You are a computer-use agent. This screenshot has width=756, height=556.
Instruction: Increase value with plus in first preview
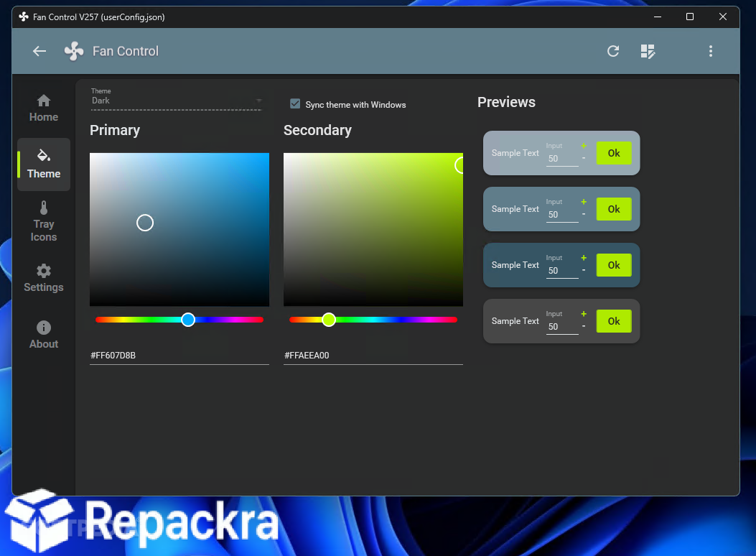click(584, 146)
